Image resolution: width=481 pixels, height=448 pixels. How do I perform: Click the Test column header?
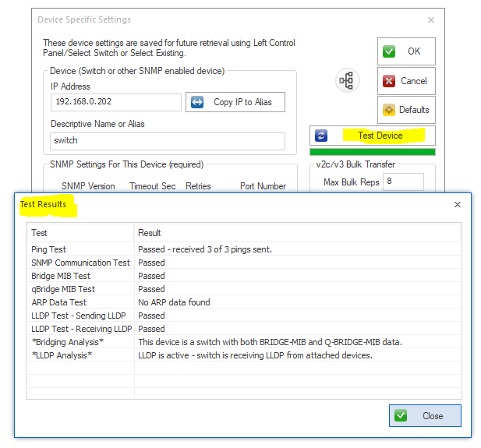80,233
